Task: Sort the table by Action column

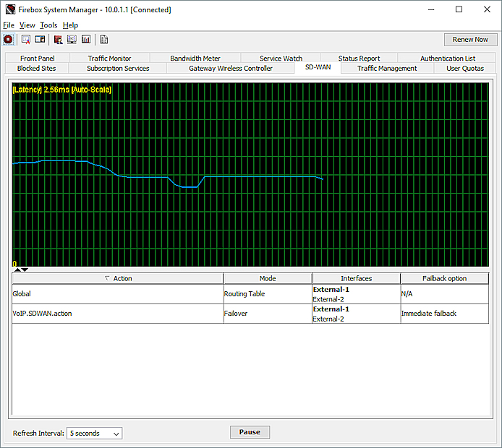Action: click(x=118, y=278)
